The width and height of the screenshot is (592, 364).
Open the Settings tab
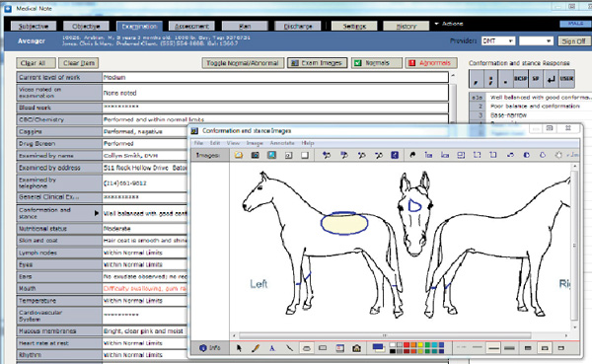coord(354,26)
